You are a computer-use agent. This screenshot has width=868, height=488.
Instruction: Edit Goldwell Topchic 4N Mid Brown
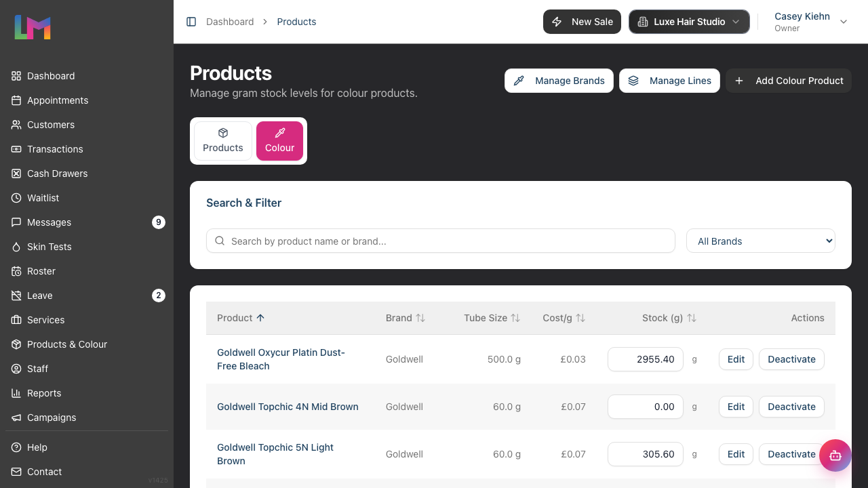736,407
